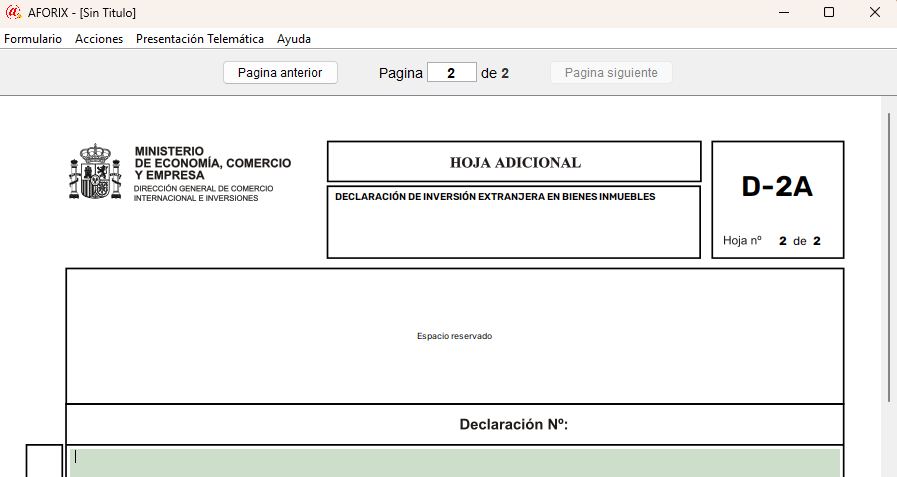Image resolution: width=897 pixels, height=477 pixels.
Task: Click the HOJA ADICIONAL header box
Action: point(514,162)
